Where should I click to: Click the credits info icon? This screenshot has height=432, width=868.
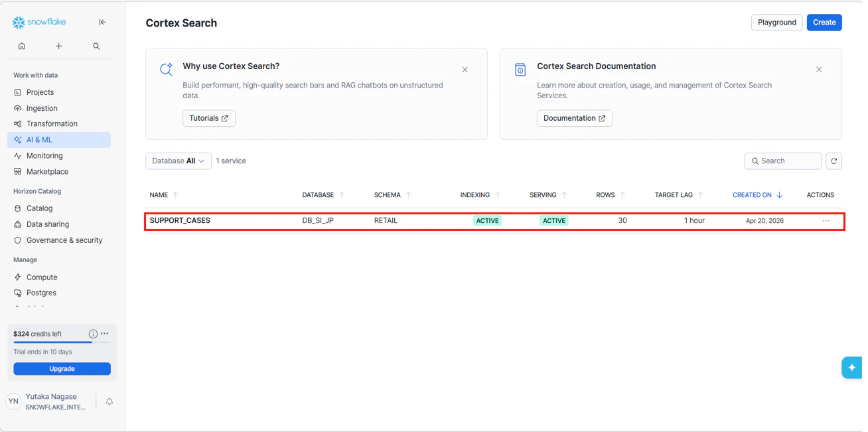[x=93, y=334]
